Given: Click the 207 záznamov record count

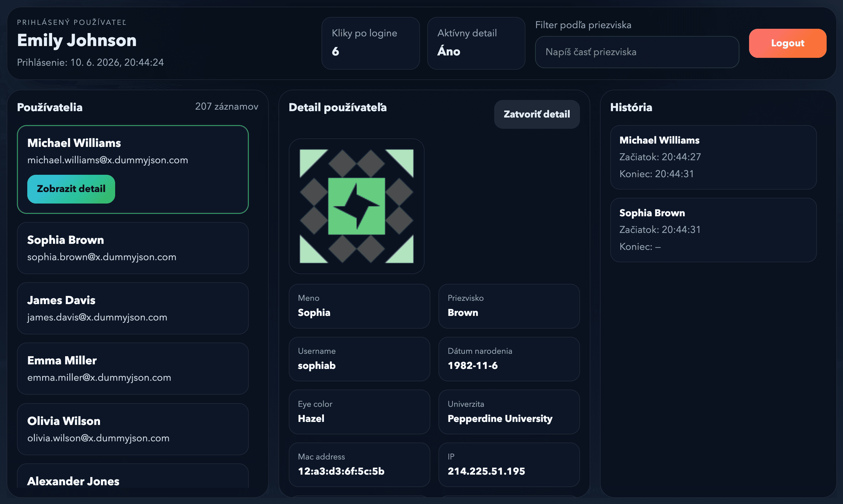Looking at the screenshot, I should point(227,107).
